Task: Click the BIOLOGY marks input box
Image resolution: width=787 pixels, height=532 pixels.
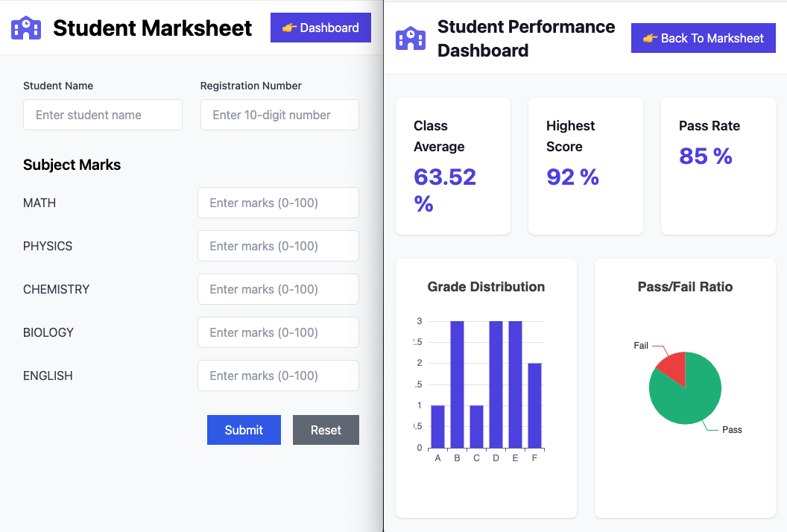Action: 278,332
